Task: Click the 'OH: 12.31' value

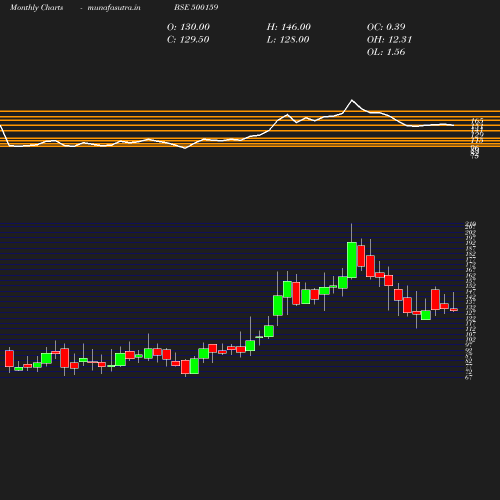Action: (389, 40)
